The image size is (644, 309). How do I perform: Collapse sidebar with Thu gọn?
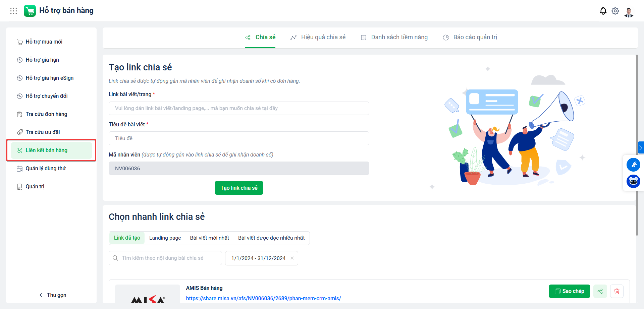click(x=53, y=295)
